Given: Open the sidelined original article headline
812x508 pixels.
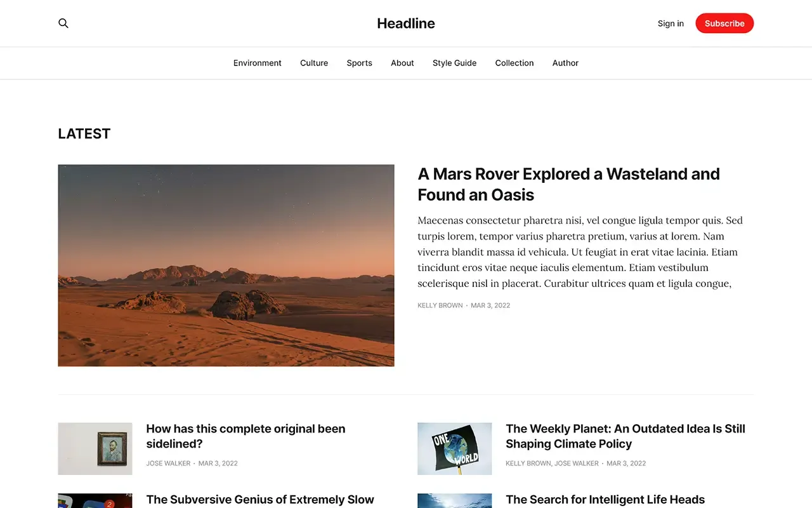Looking at the screenshot, I should coord(246,436).
